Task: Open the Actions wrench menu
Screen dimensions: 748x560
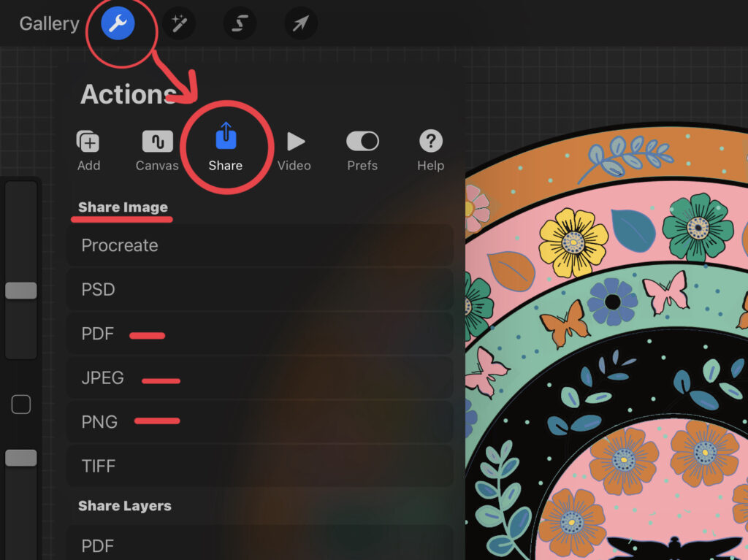Action: [x=118, y=23]
